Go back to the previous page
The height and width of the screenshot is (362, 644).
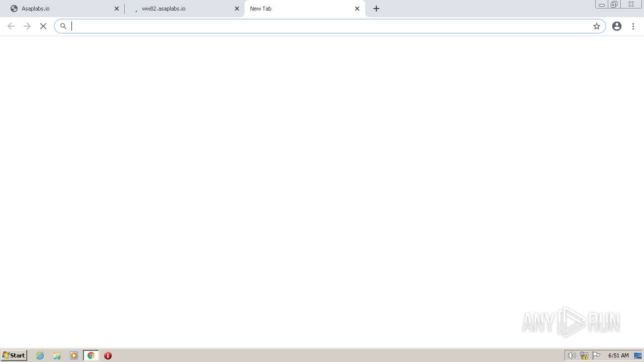(x=11, y=26)
